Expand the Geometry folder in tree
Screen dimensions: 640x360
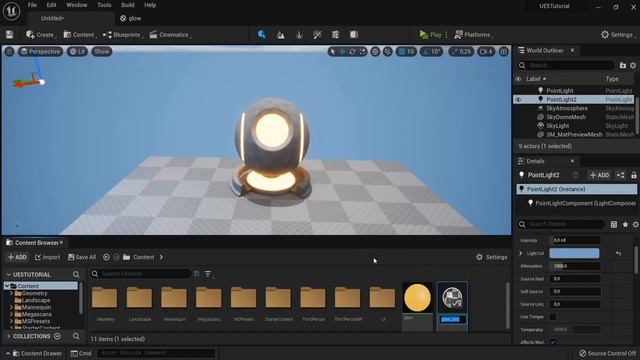pos(11,293)
